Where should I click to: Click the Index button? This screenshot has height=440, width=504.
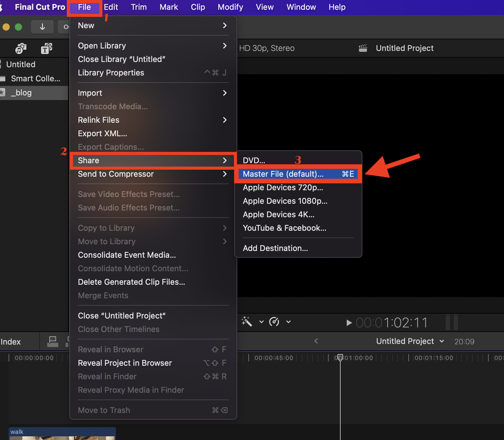tap(10, 342)
